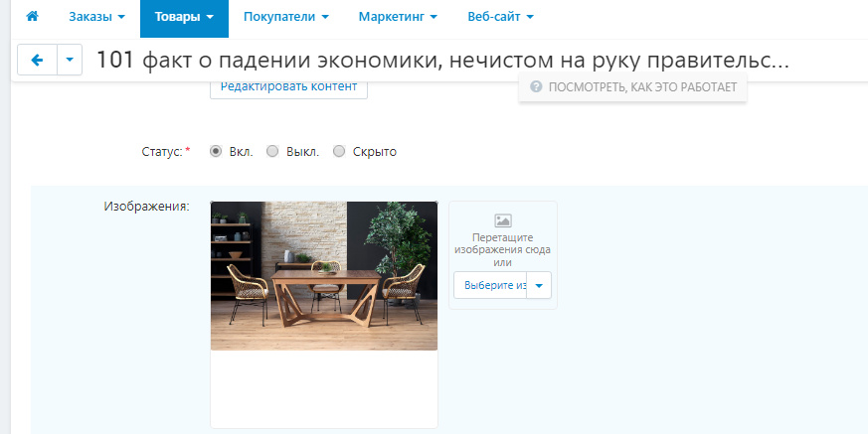Click the product title starting with 101 факт
The width and height of the screenshot is (868, 434).
click(x=442, y=61)
